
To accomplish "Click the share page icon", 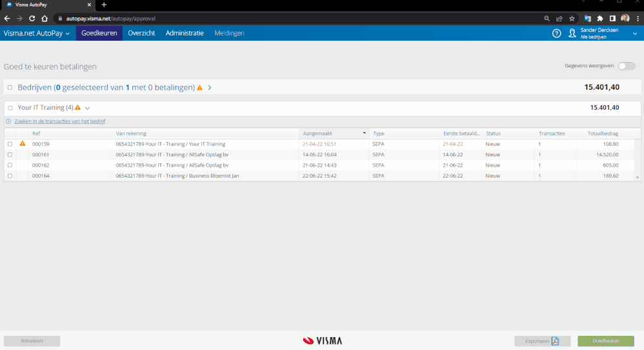I will (559, 19).
